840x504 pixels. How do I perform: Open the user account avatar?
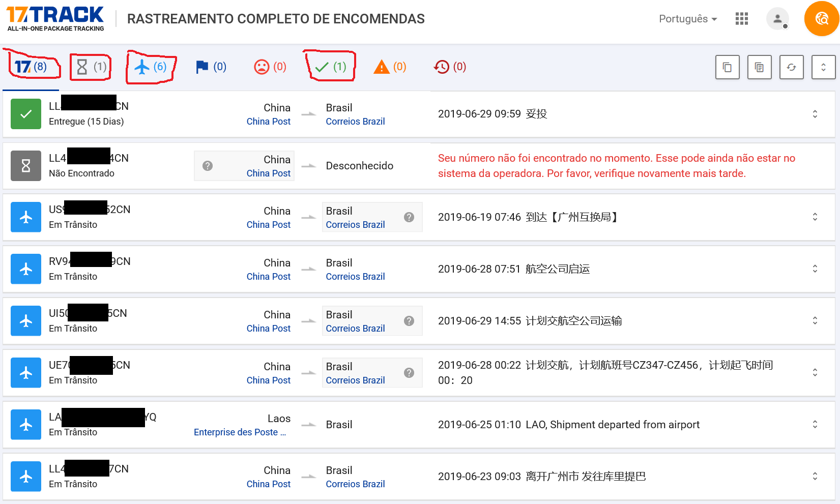click(x=777, y=19)
